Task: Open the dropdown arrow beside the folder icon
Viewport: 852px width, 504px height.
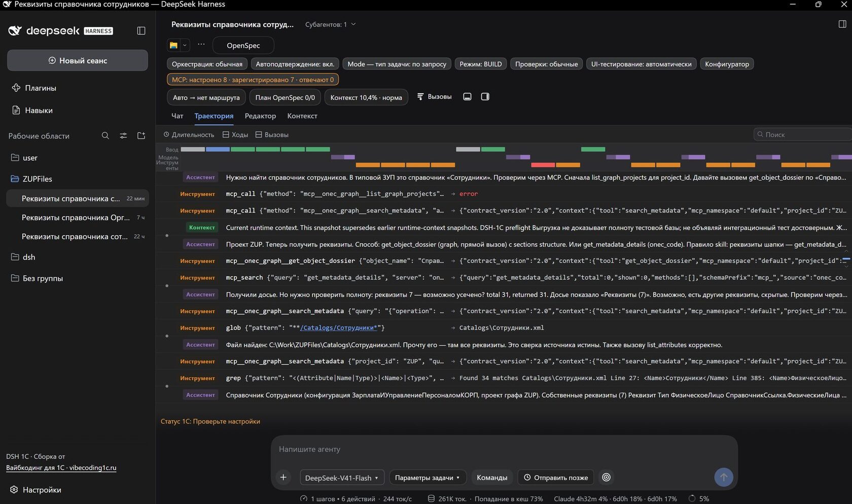Action: point(185,45)
